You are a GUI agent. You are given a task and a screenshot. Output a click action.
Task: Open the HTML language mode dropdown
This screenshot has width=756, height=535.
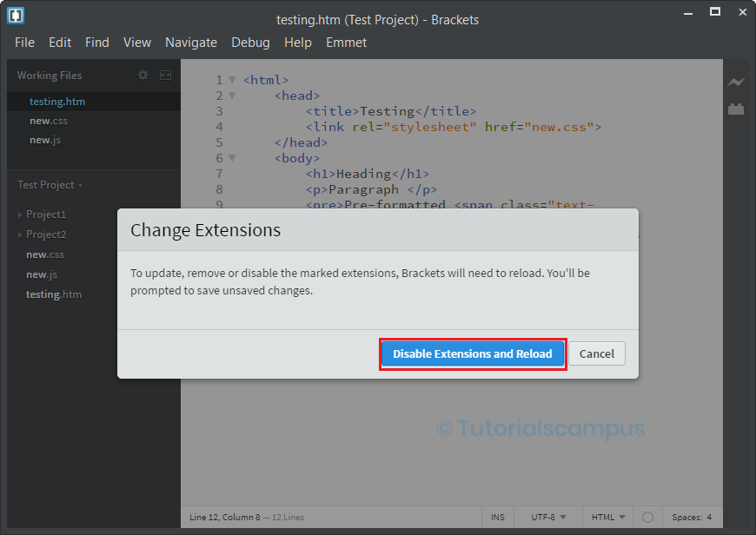coord(608,517)
